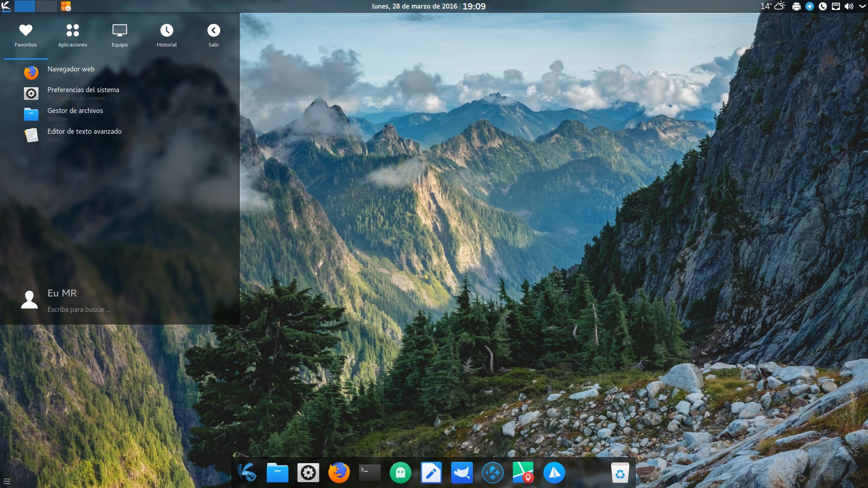Open the settings gear in the dock
This screenshot has width=868, height=488.
308,473
